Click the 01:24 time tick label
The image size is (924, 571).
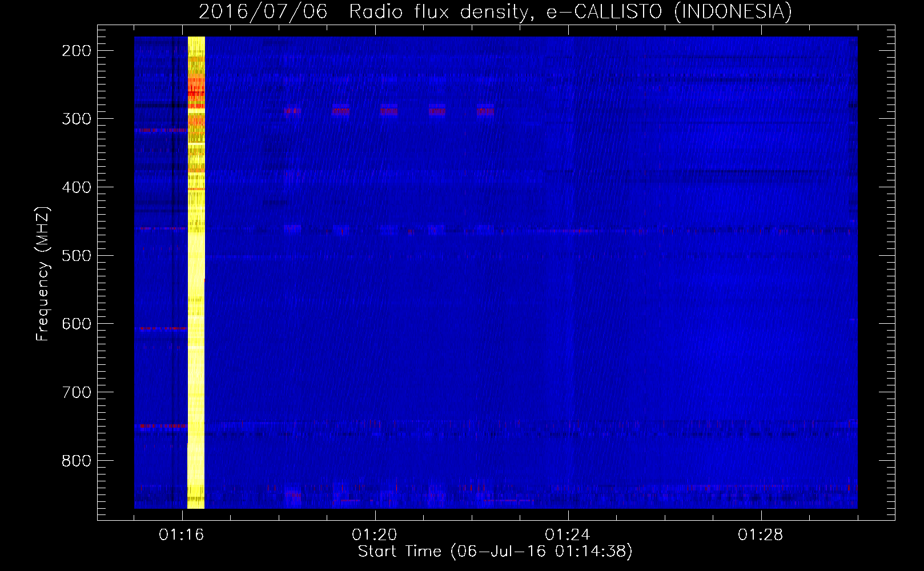tap(568, 535)
